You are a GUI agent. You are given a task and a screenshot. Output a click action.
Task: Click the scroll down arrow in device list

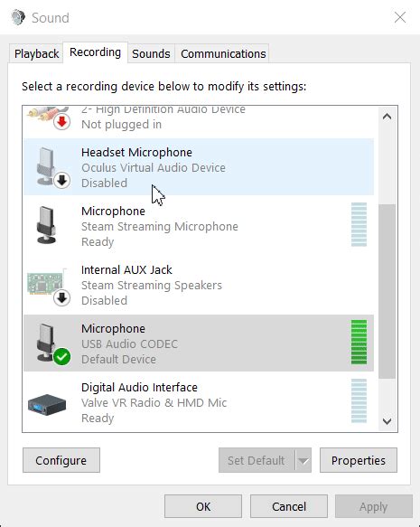(387, 421)
